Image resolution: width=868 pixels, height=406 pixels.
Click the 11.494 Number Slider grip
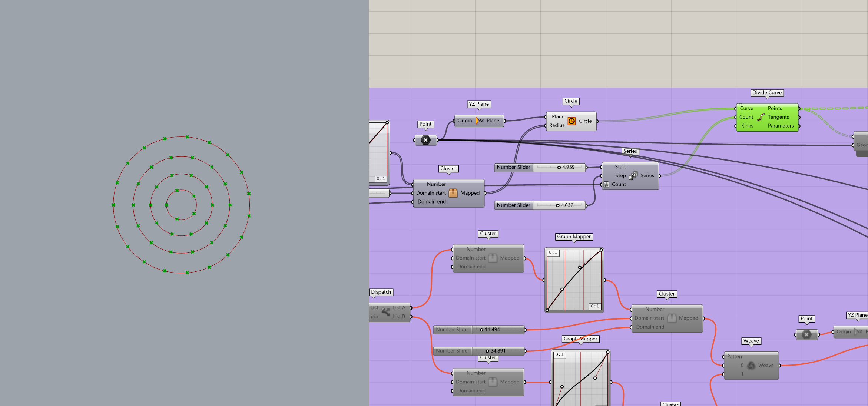[481, 330]
